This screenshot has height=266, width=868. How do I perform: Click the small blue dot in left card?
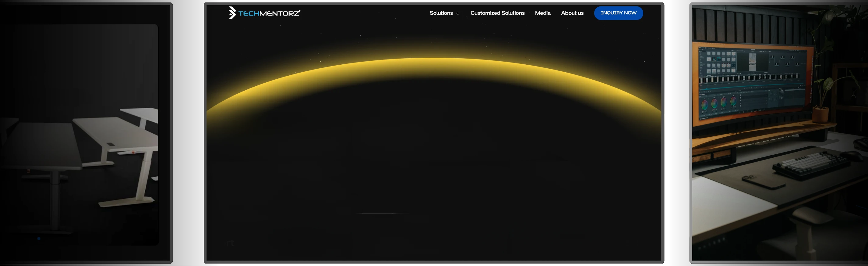point(39,239)
